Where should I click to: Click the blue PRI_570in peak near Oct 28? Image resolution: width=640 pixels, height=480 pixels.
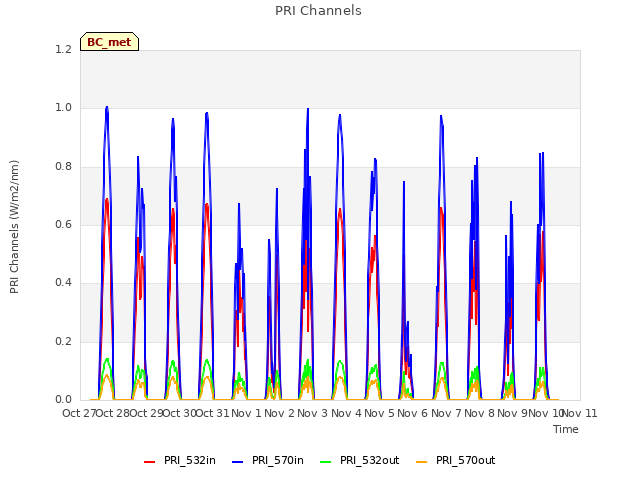click(x=107, y=108)
